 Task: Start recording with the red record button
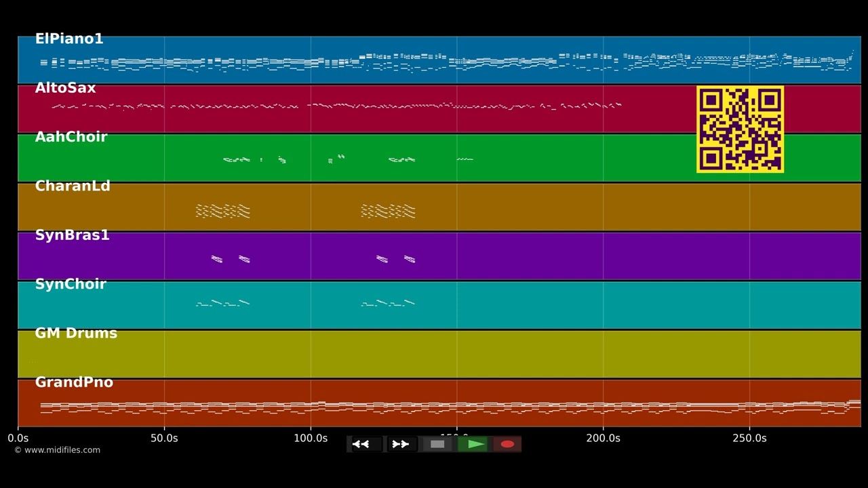pos(507,444)
